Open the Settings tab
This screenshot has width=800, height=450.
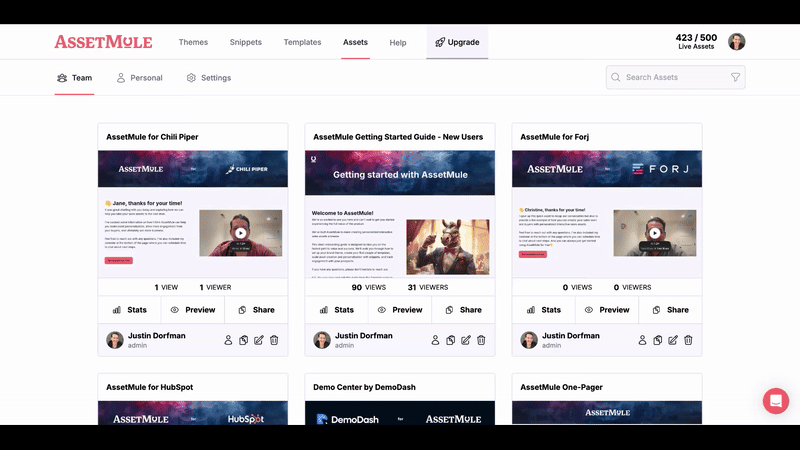[x=209, y=78]
